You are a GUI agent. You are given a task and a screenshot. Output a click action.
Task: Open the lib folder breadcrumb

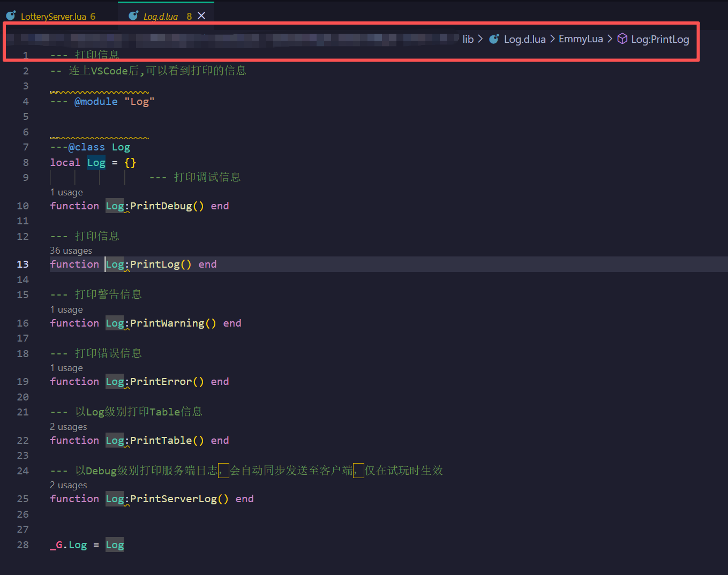pyautogui.click(x=468, y=39)
